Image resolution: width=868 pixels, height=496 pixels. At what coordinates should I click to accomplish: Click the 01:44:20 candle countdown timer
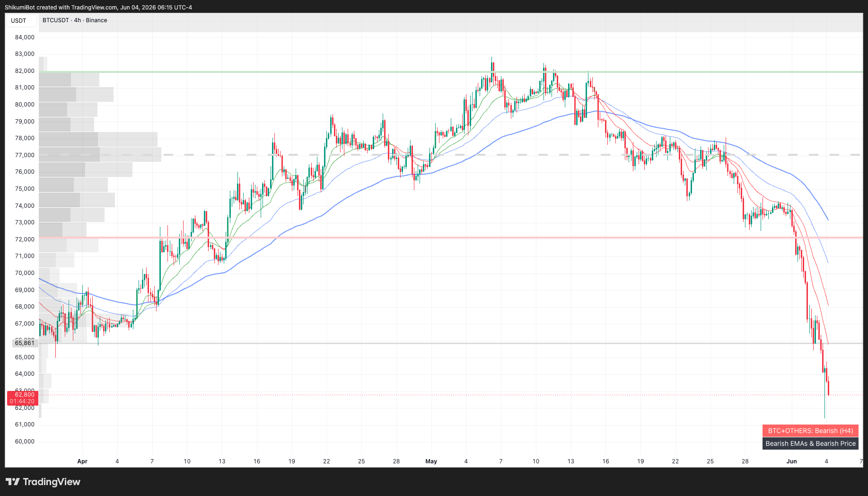(x=22, y=401)
